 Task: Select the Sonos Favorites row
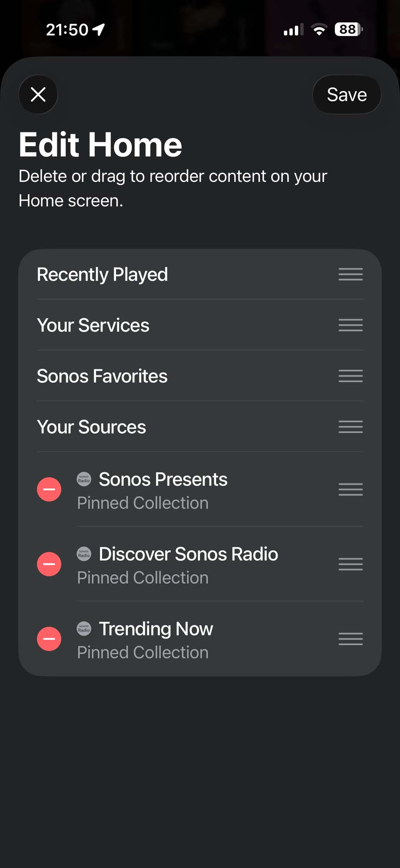pyautogui.click(x=200, y=376)
